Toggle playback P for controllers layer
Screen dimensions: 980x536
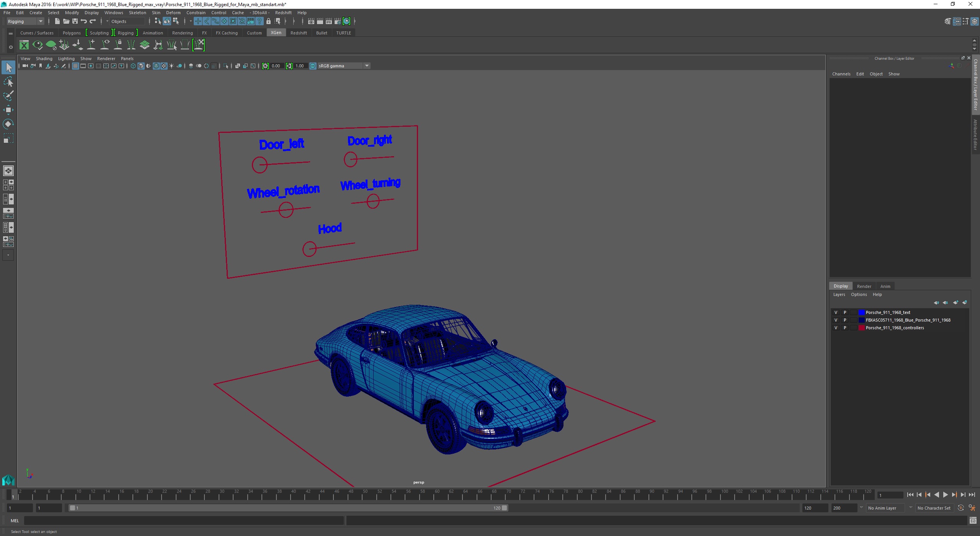tap(845, 328)
